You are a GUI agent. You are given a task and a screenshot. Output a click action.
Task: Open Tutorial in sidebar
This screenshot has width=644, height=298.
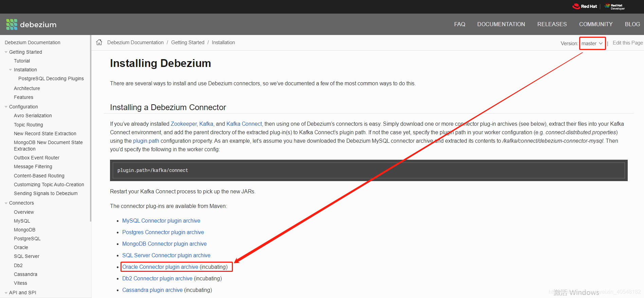click(22, 61)
